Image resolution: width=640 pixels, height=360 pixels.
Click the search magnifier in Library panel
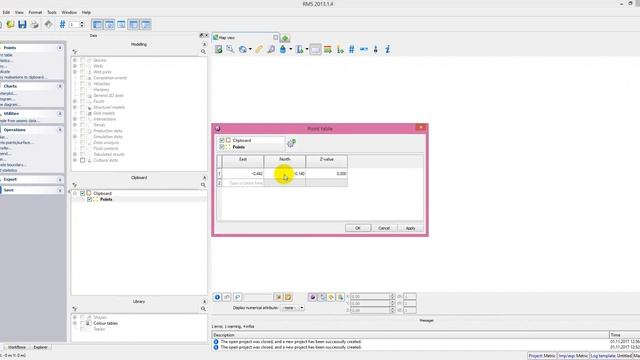pos(203,309)
